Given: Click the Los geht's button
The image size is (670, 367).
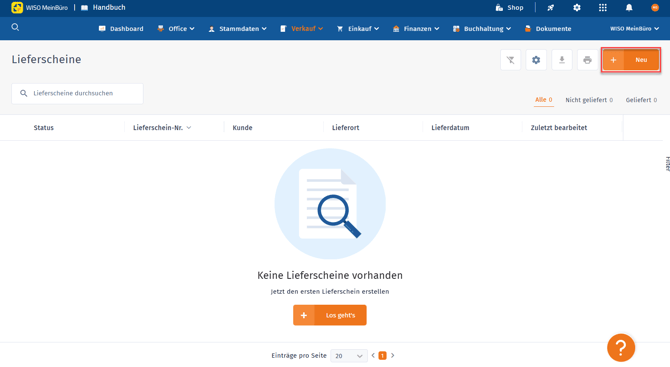Looking at the screenshot, I should coord(329,315).
